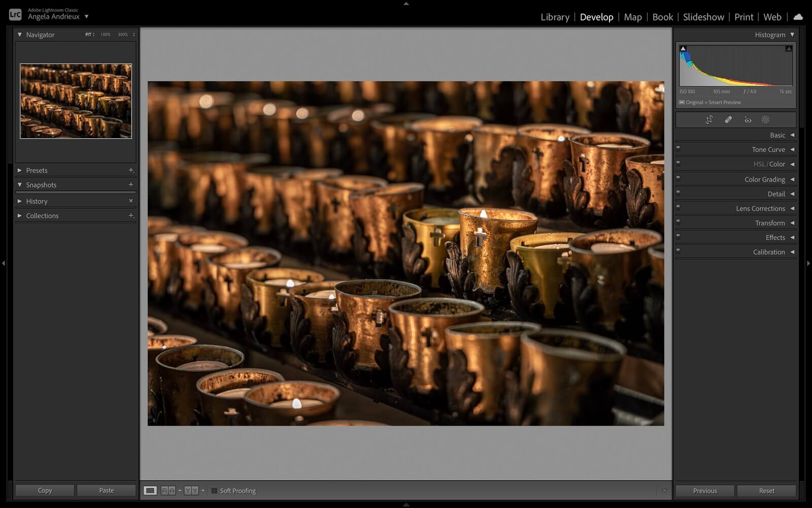Viewport: 812px width, 508px height.
Task: Clear History with the X icon
Action: (131, 201)
